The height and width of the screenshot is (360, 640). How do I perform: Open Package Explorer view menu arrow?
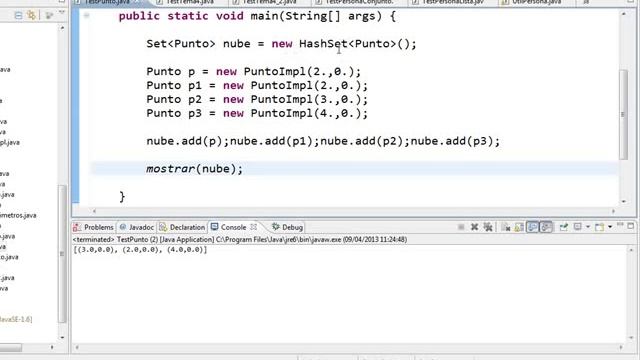coord(62,13)
